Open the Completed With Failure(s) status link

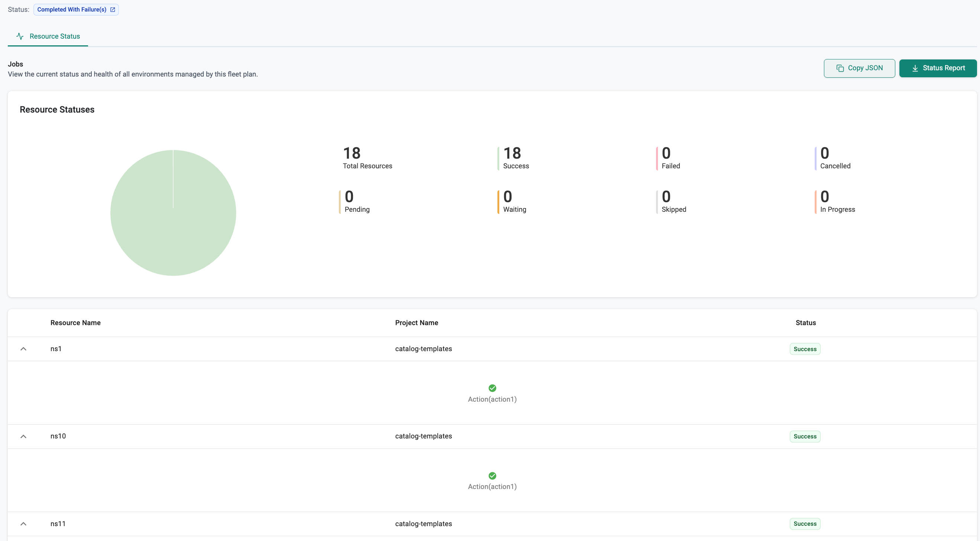click(x=72, y=10)
